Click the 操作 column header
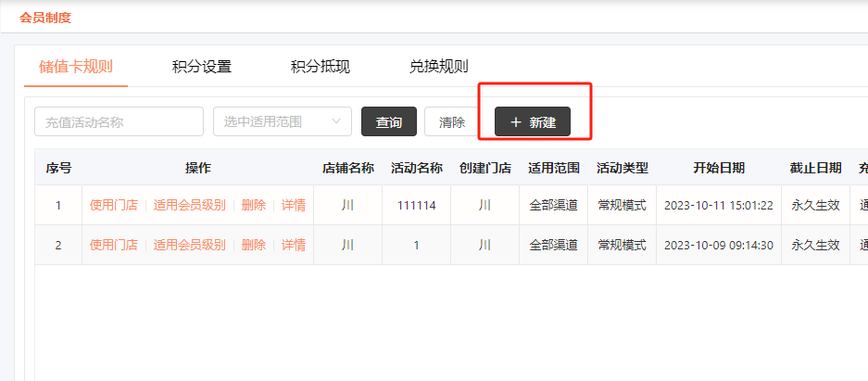Viewport: 868px width, 381px height. point(197,169)
